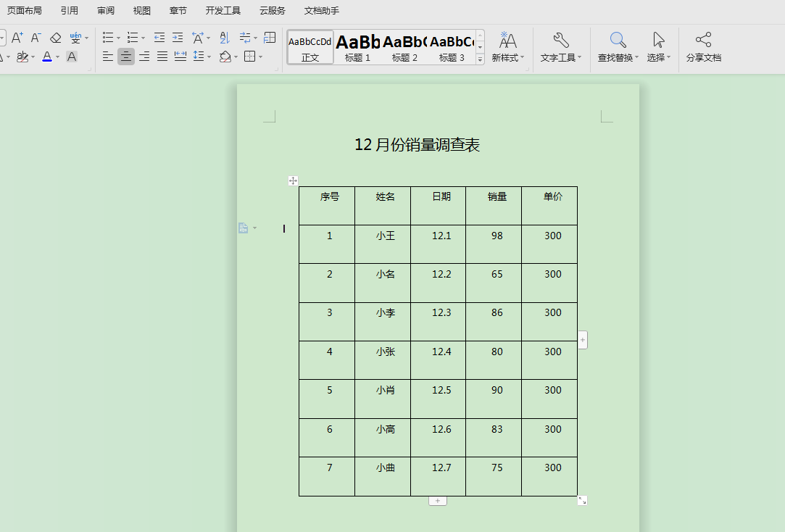Toggle the highlight color on selected text
Viewport: 785px width, 532px height.
[x=22, y=57]
